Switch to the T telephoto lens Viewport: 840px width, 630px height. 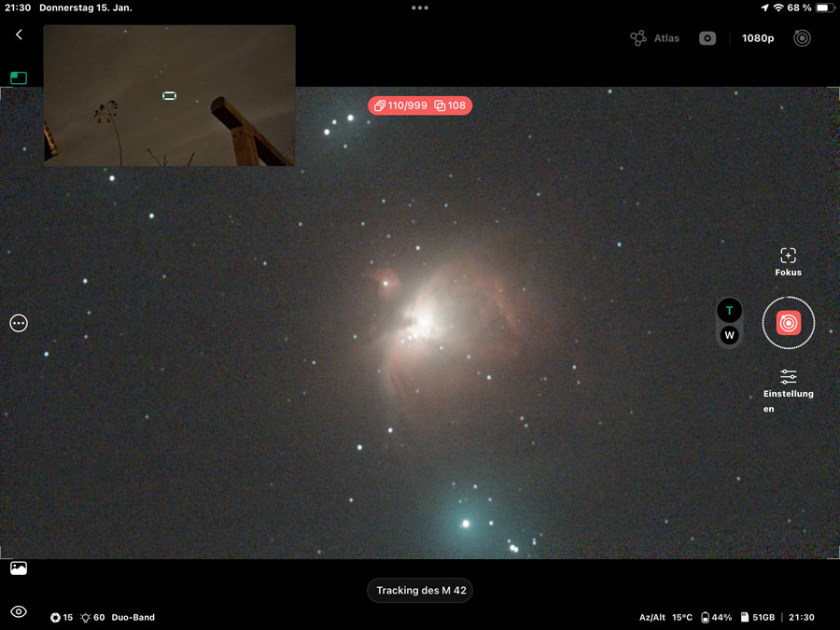(x=729, y=311)
